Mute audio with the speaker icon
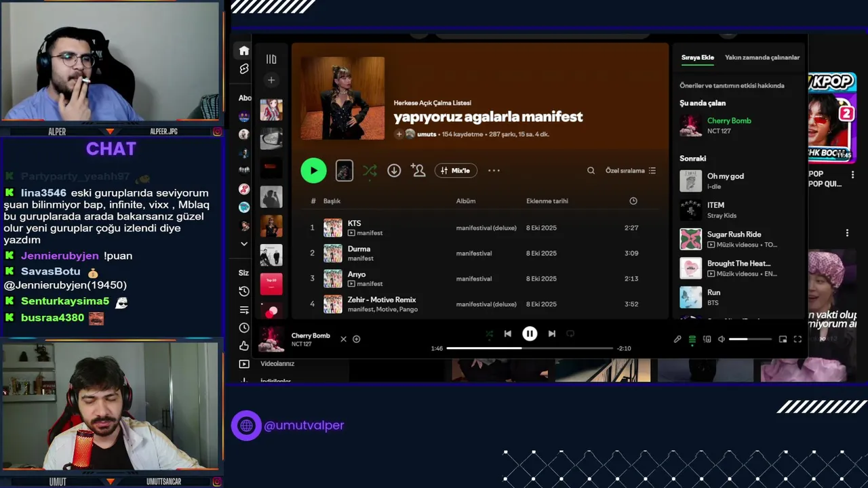Viewport: 868px width, 488px height. point(722,339)
